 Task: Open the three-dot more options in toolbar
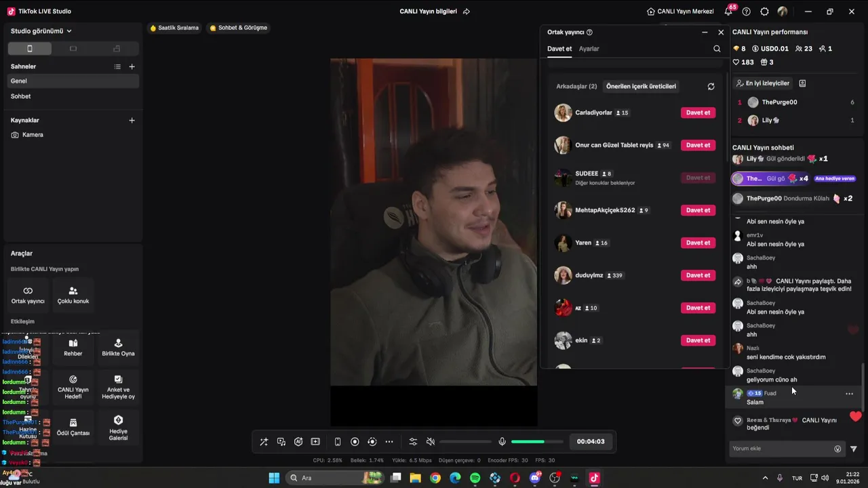389,442
